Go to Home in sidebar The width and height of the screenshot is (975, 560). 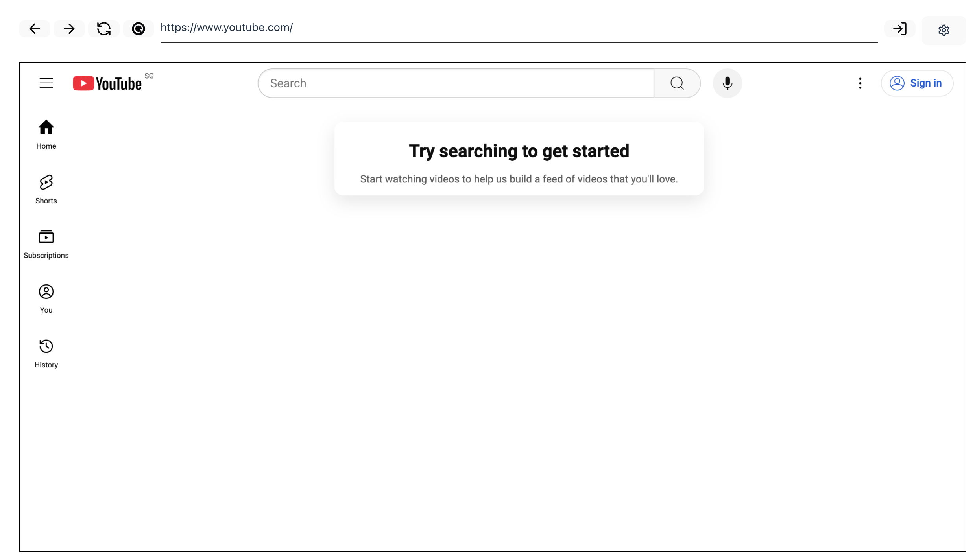46,134
